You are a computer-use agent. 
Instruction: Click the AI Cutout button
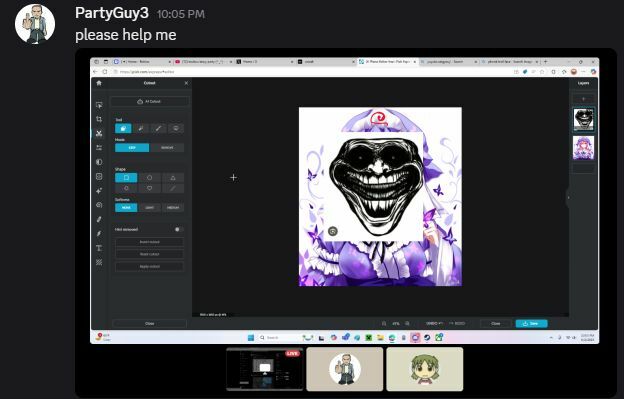point(150,101)
